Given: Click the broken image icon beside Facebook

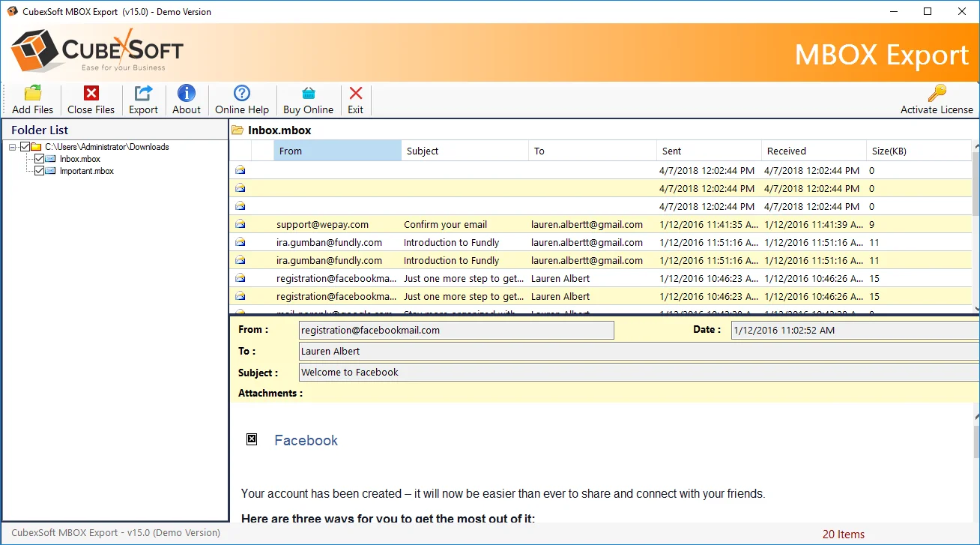Looking at the screenshot, I should [252, 439].
